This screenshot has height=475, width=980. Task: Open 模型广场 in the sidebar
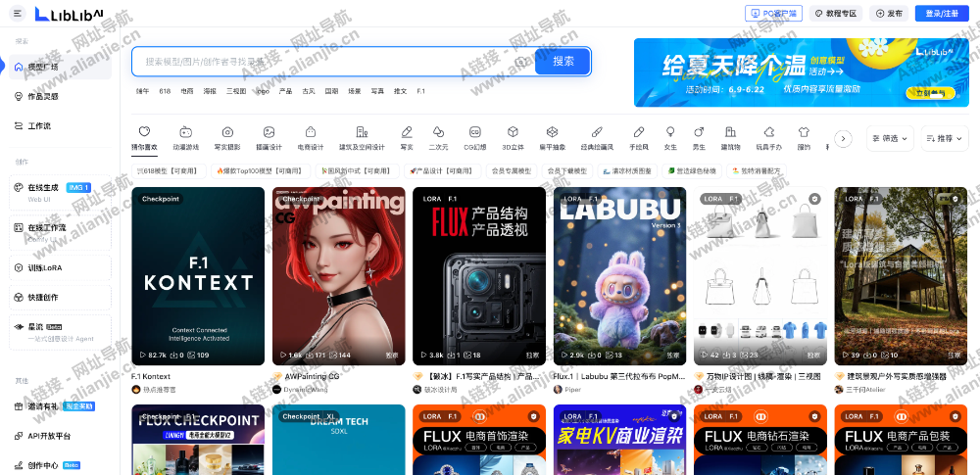61,67
